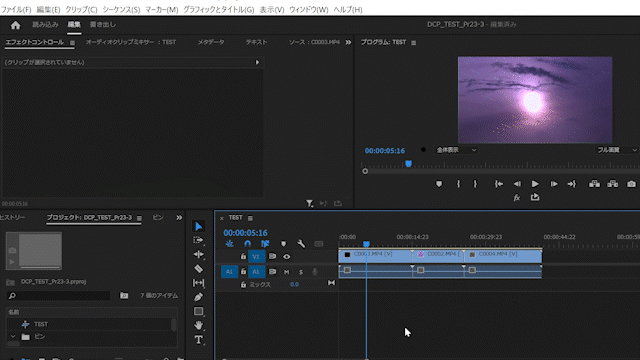Switch to 読み込み workspace tab
Screen dimensions: 640x360
click(45, 24)
